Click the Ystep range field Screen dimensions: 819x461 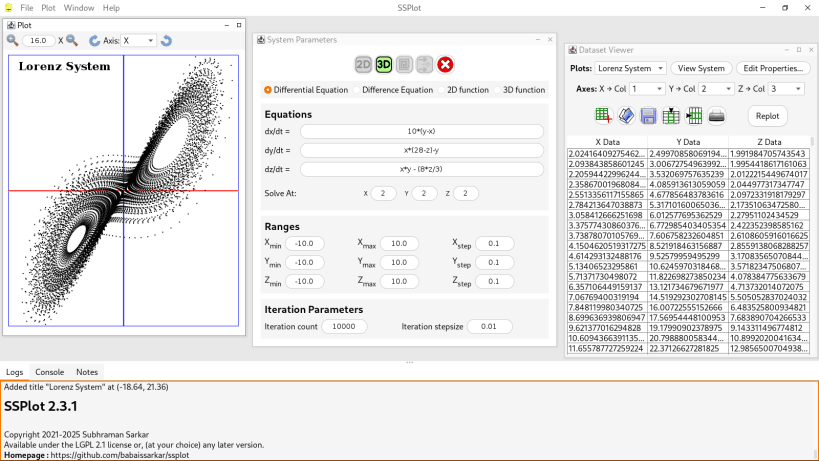494,263
